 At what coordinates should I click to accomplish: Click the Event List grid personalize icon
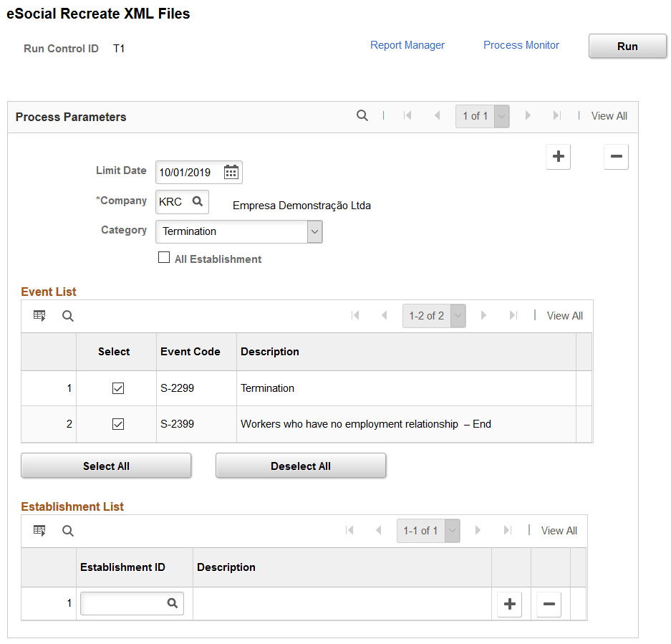pos(39,315)
